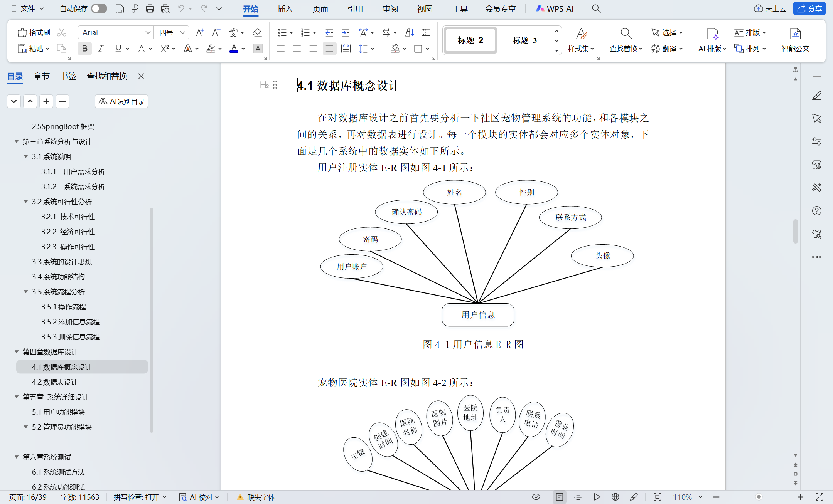Open the pen annotation tool in right sidebar
Image resolution: width=833 pixels, height=504 pixels.
[x=817, y=96]
